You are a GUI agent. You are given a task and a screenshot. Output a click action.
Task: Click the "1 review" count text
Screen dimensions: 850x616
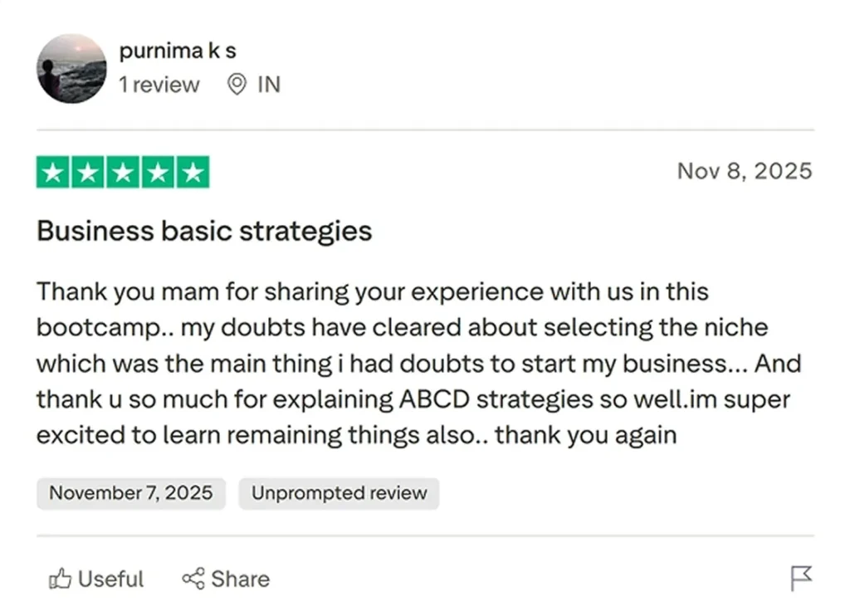pyautogui.click(x=159, y=85)
